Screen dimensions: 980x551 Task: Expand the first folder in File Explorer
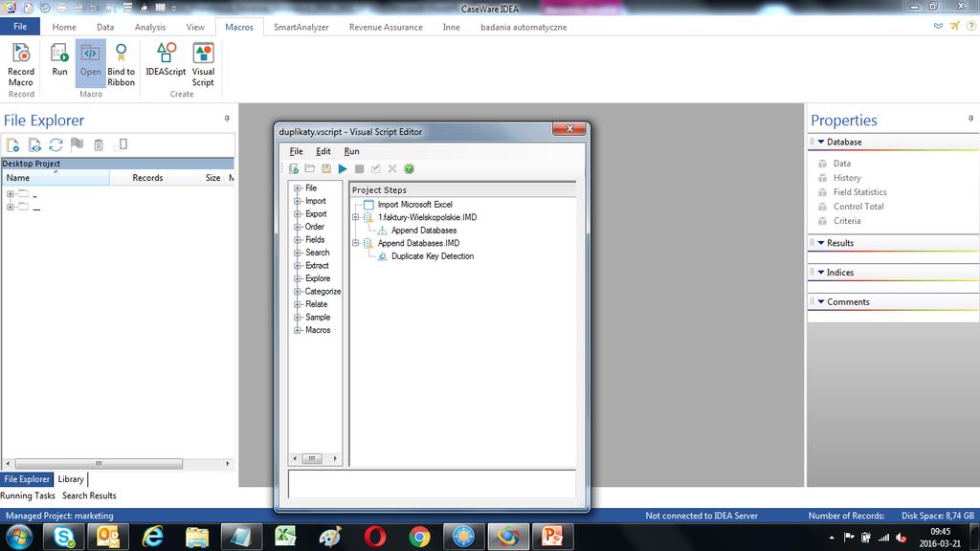pyautogui.click(x=10, y=194)
